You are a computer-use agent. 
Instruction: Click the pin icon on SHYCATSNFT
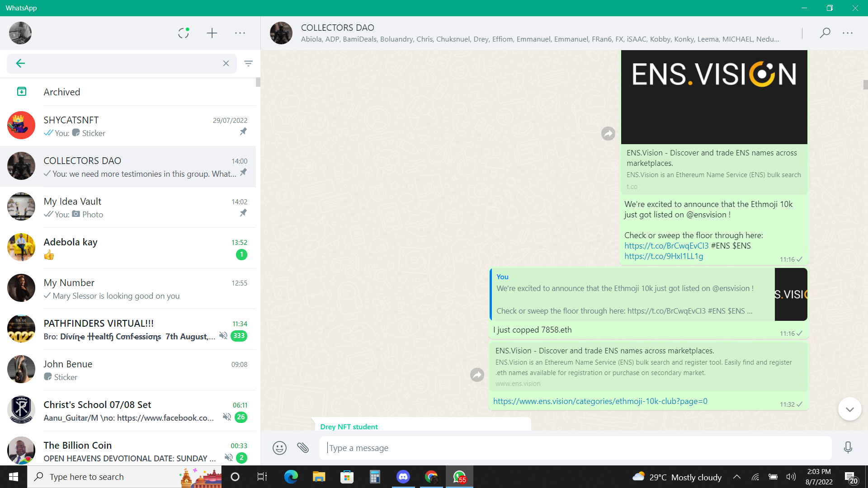[x=243, y=131]
